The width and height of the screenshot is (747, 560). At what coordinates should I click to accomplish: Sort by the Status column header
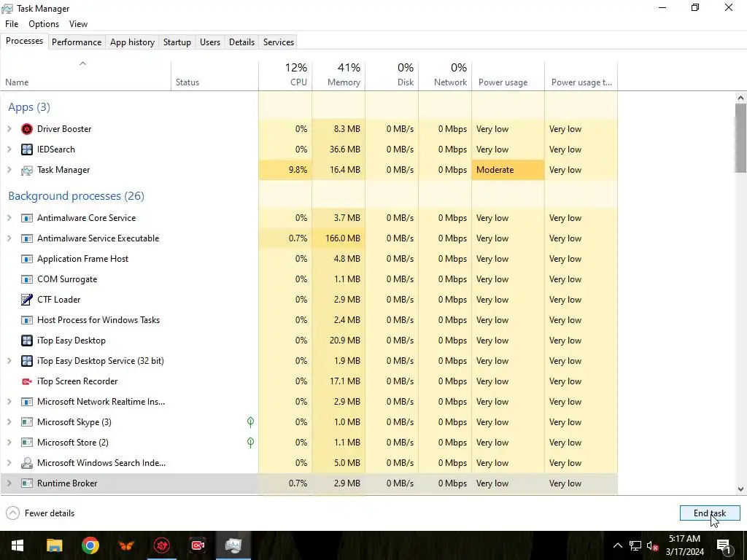click(x=215, y=75)
